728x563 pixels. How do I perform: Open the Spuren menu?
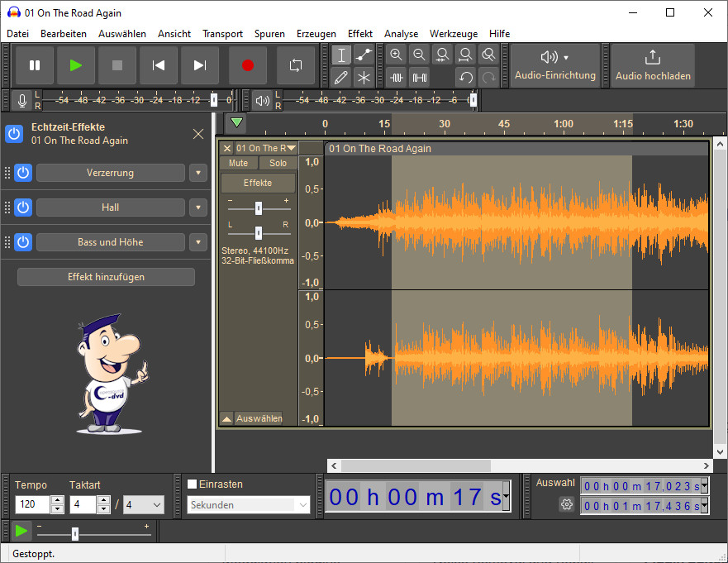tap(269, 34)
